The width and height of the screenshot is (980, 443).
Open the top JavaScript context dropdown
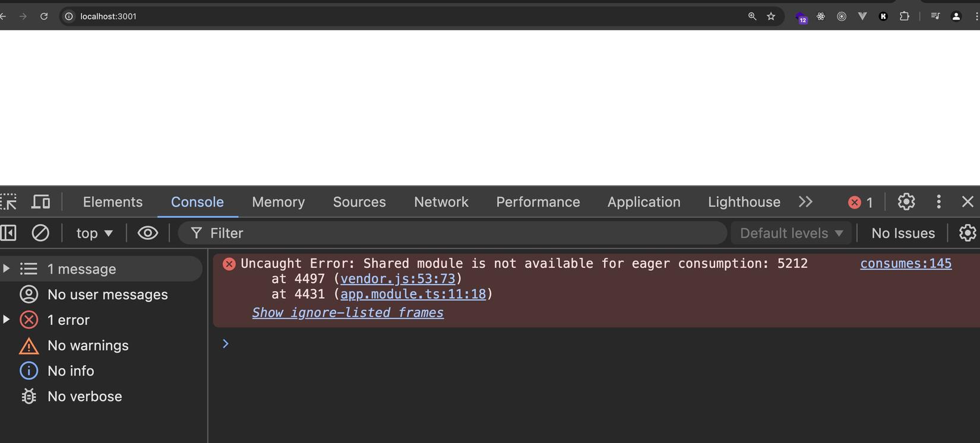pyautogui.click(x=94, y=233)
